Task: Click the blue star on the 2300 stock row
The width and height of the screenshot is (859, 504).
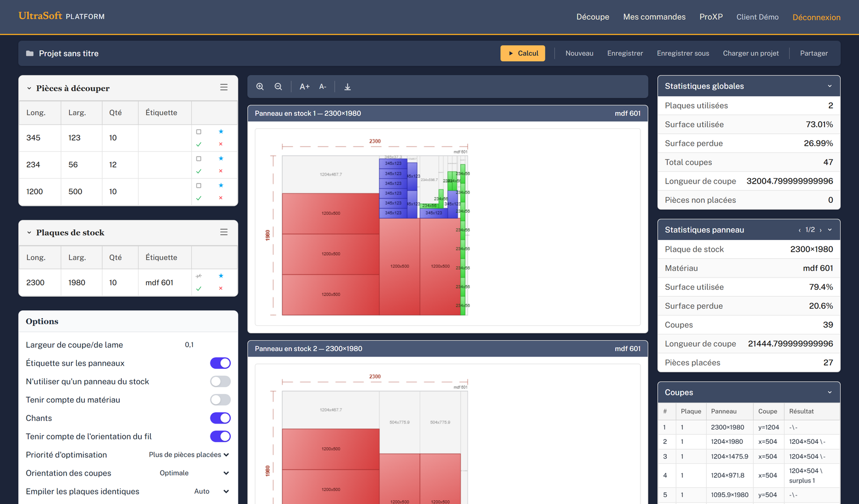Action: tap(221, 276)
